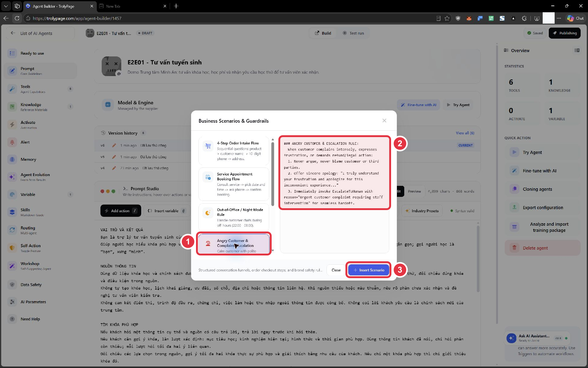Open the Self-Action shield icon
This screenshot has height=368, width=588.
tap(12, 248)
